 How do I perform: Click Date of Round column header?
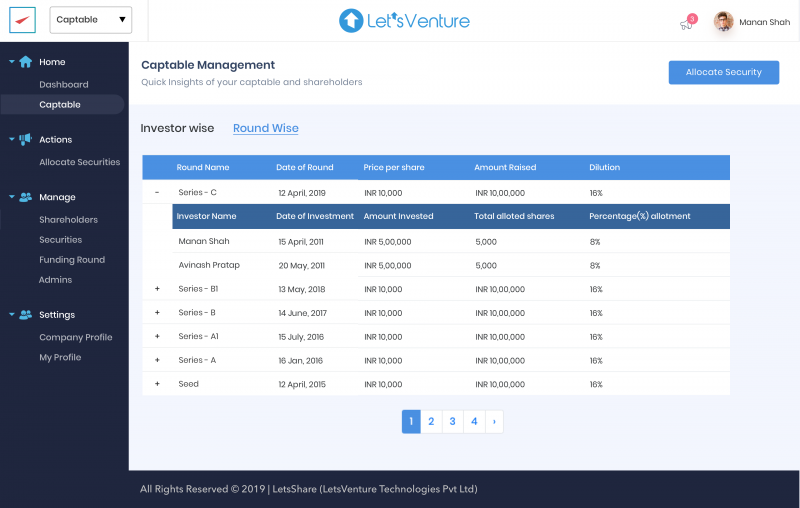point(305,167)
